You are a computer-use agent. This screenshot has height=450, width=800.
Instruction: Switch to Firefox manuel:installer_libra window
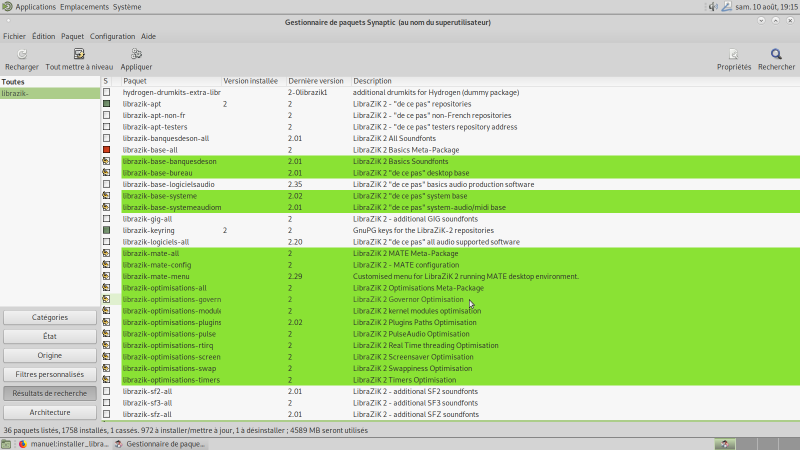pos(63,444)
